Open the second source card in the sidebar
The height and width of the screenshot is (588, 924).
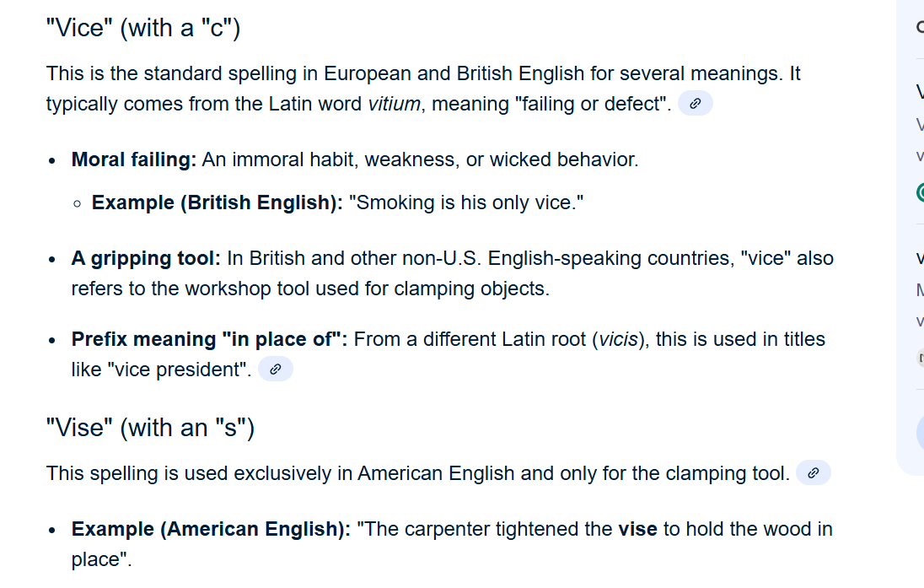click(x=920, y=290)
